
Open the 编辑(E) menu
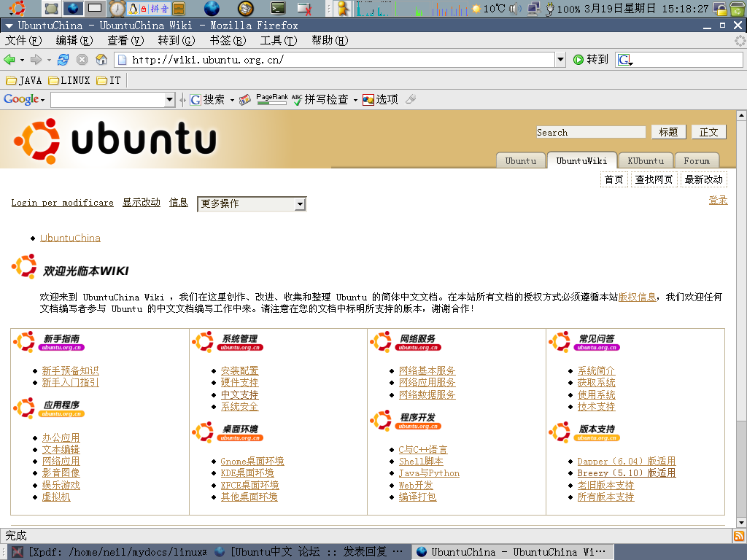point(74,41)
